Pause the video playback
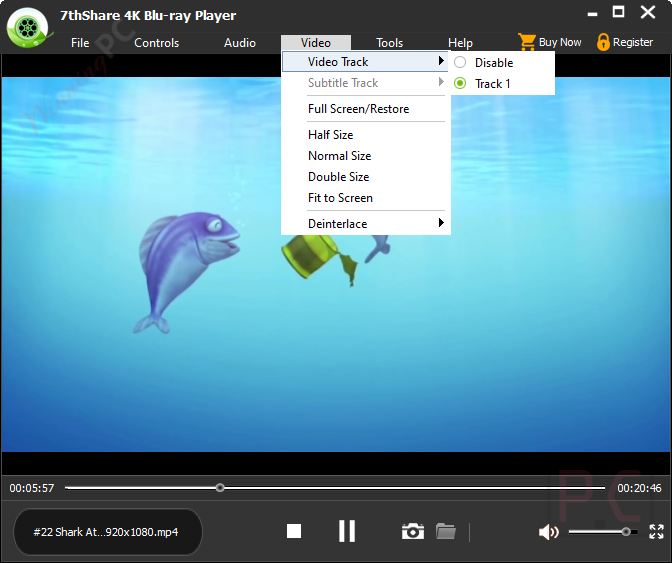Viewport: 672px width, 563px height. [x=347, y=531]
